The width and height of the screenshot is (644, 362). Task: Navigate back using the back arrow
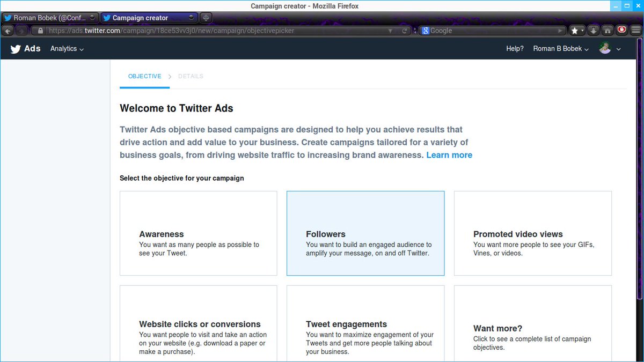pyautogui.click(x=8, y=31)
